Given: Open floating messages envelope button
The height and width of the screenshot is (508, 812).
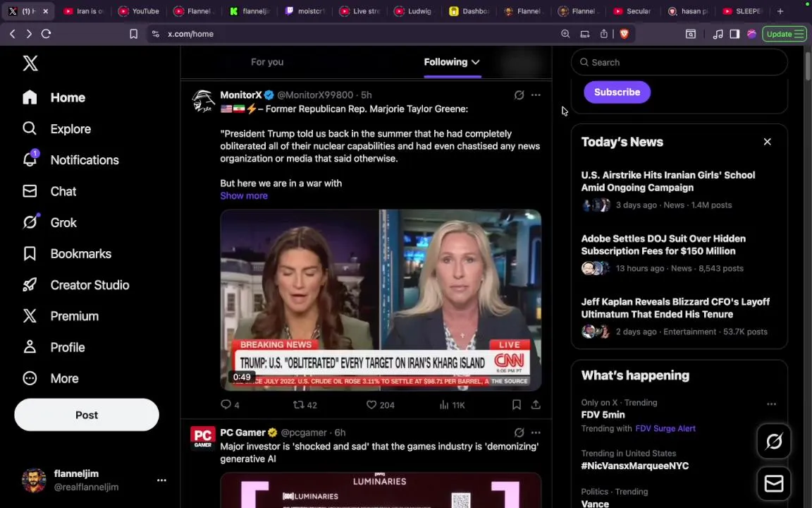Looking at the screenshot, I should tap(774, 483).
